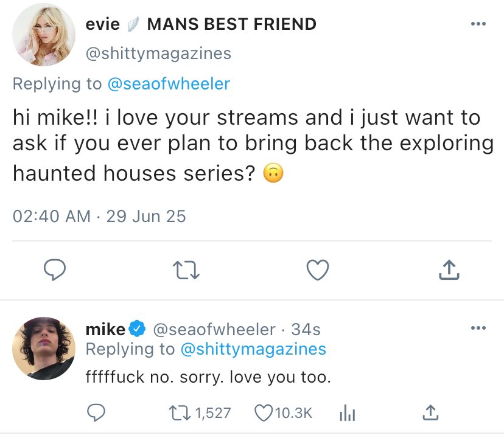Click mike's display name in the reply
The image size is (504, 438).
[105, 329]
